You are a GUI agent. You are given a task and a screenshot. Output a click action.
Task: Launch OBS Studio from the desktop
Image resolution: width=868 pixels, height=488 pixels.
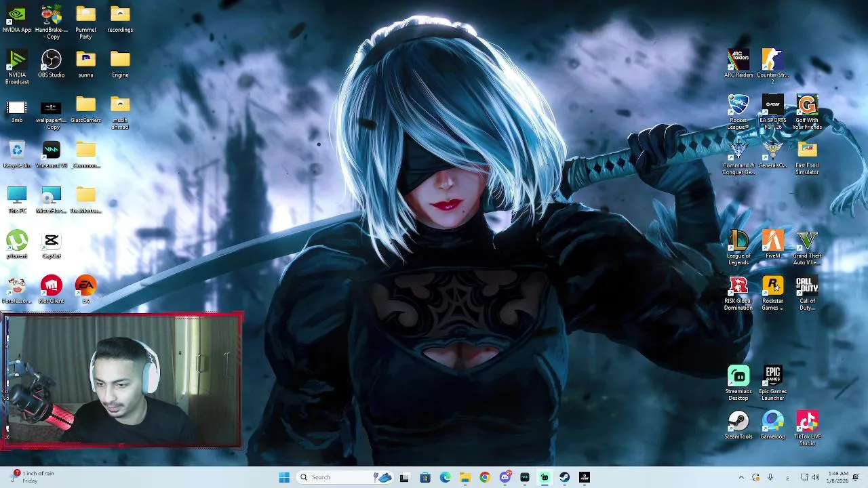click(51, 64)
